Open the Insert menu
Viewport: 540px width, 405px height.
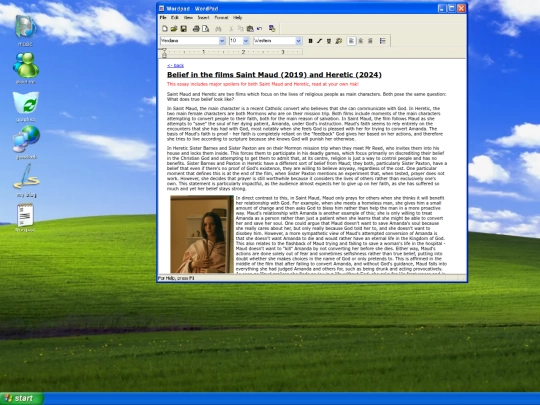(x=203, y=18)
